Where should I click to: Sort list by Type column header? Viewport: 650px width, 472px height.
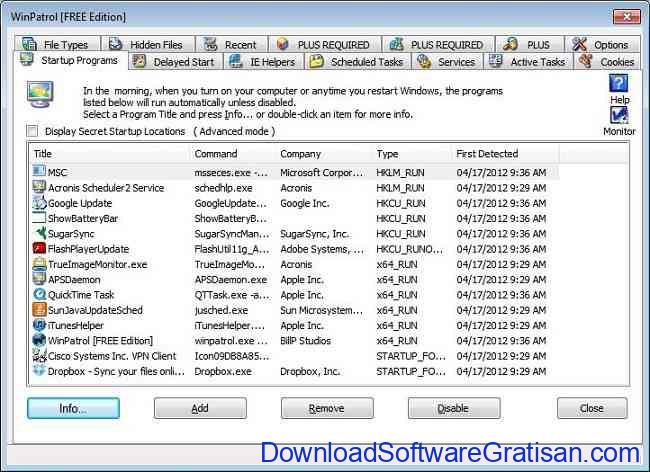coord(412,154)
